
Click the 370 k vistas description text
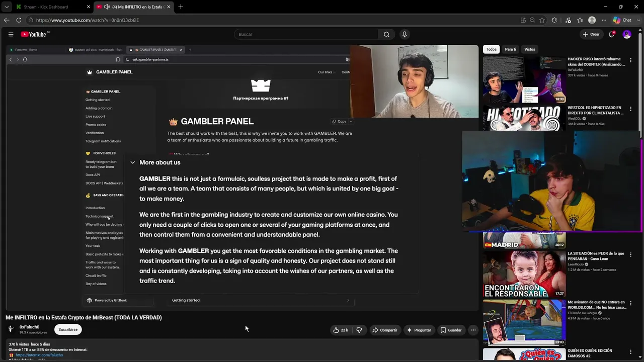pyautogui.click(x=29, y=344)
